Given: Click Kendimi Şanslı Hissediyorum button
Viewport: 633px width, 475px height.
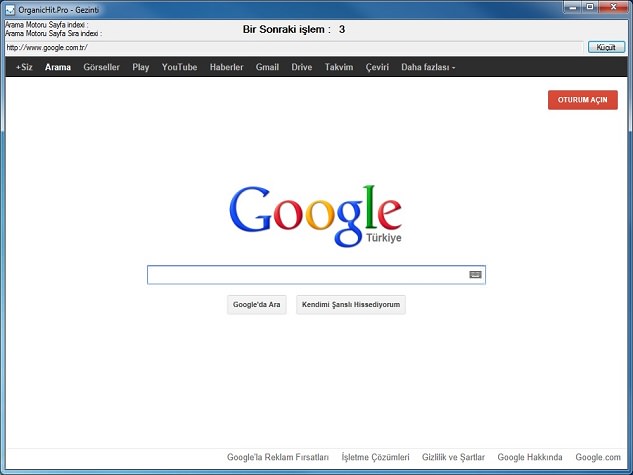Looking at the screenshot, I should point(351,305).
